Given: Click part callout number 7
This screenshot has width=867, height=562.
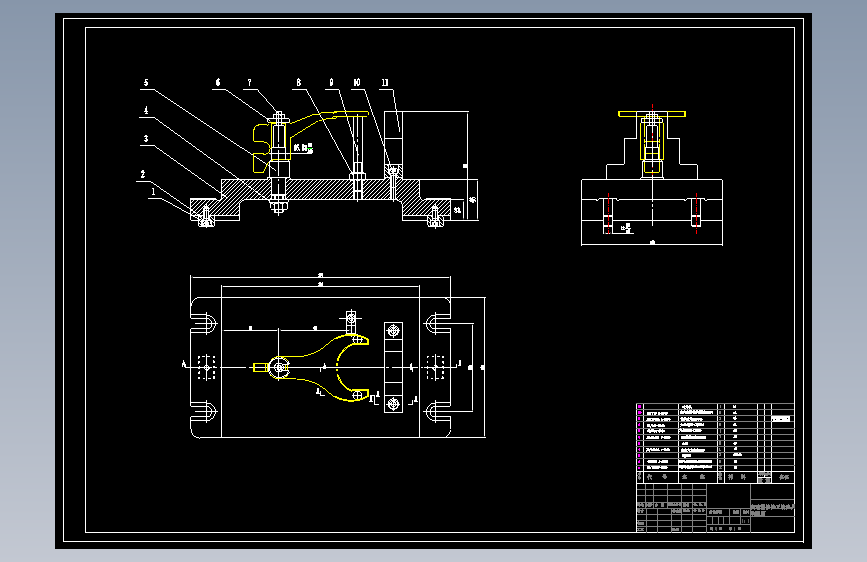Looking at the screenshot, I should [249, 82].
